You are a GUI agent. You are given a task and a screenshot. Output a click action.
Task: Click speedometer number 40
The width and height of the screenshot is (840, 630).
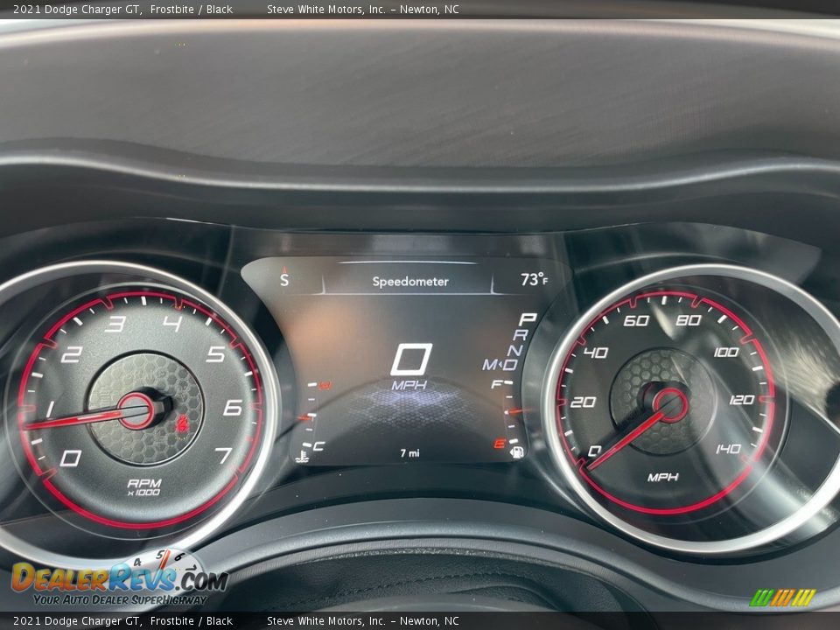click(x=595, y=353)
